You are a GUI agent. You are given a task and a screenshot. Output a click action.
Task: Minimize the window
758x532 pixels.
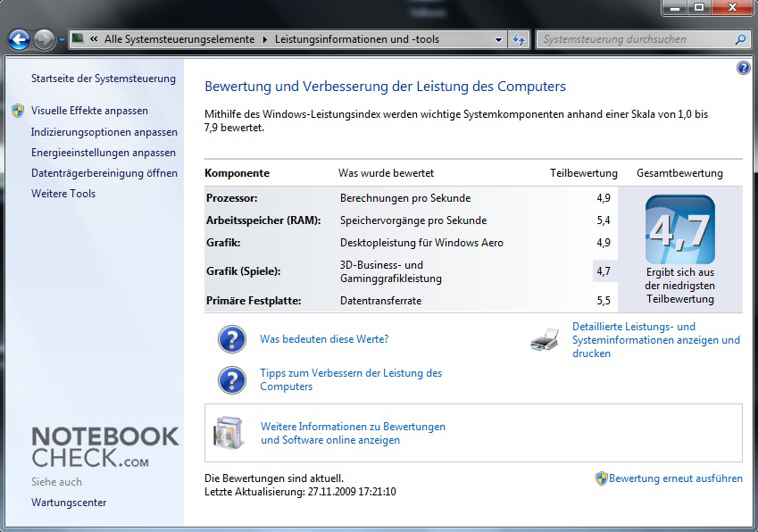coord(675,7)
